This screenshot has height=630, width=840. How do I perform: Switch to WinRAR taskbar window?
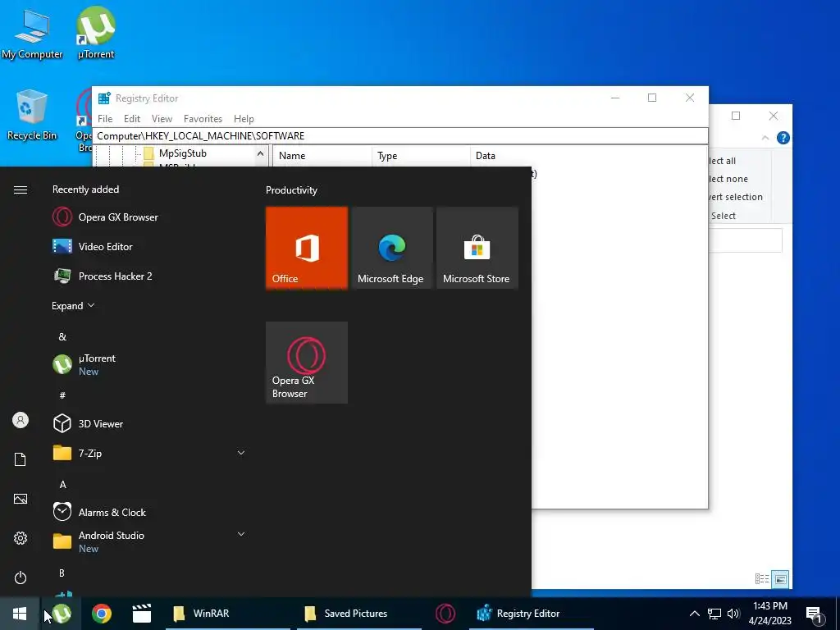click(x=228, y=614)
